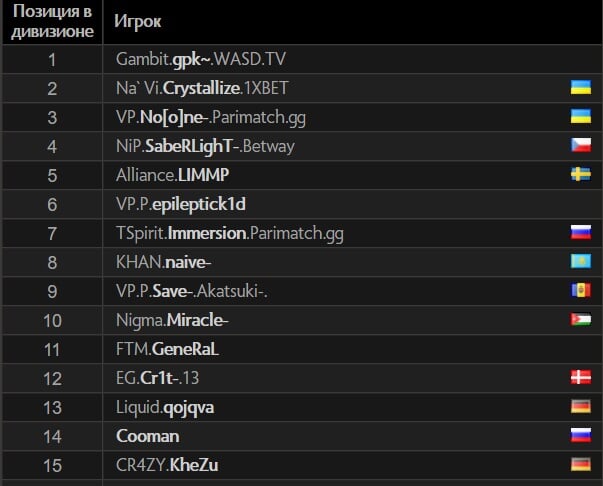Click Germany flag in Liquid.qojqva row
Screen dimensions: 603x486
(x=581, y=406)
